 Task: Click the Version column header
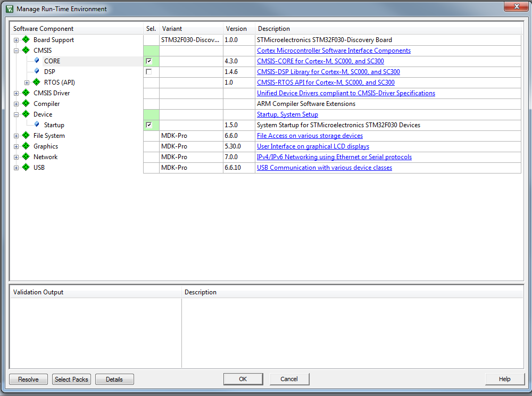(x=239, y=29)
